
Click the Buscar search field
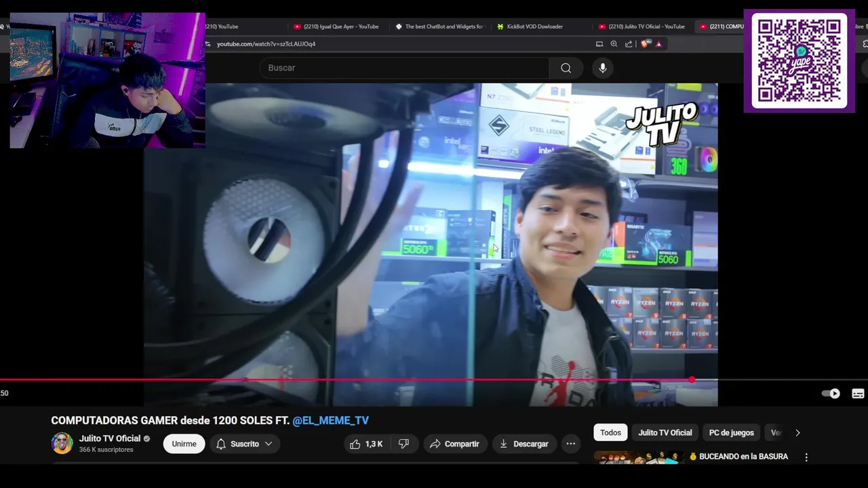click(x=404, y=68)
